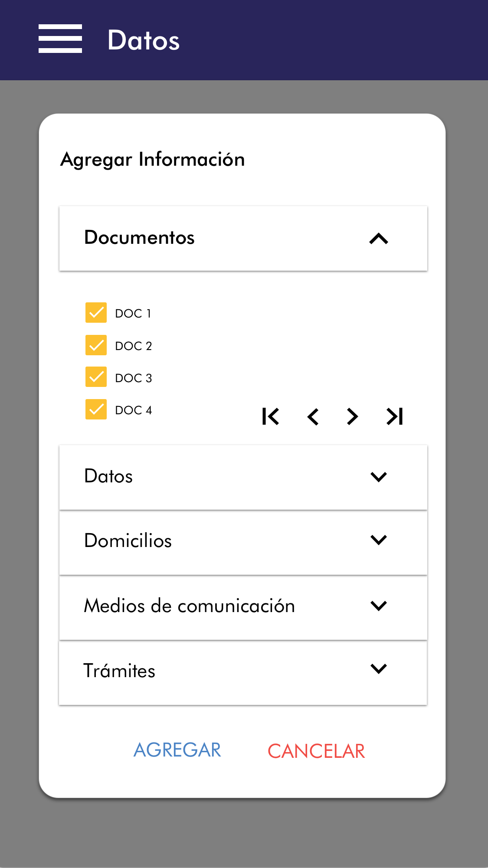
Task: Go to next page of documents
Action: 352,416
